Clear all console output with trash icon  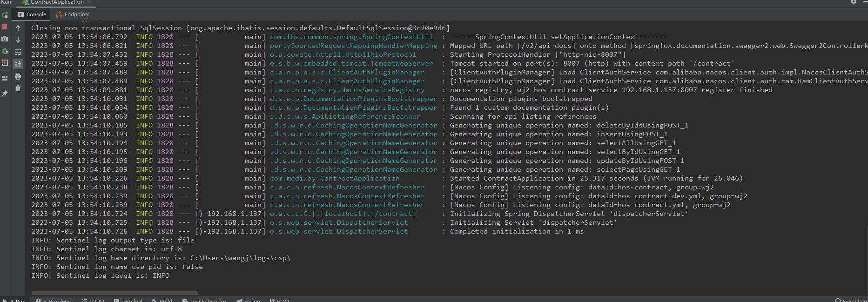(x=18, y=88)
